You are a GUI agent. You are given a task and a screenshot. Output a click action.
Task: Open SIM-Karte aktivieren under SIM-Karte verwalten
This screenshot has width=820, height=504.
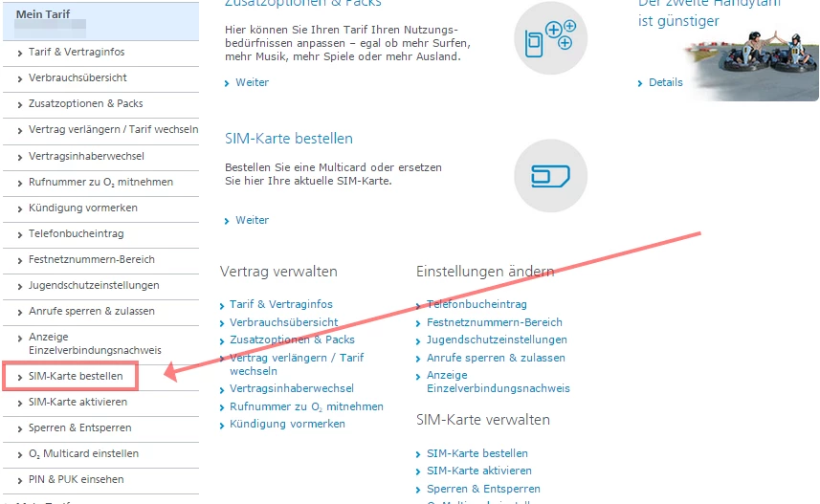coord(479,471)
